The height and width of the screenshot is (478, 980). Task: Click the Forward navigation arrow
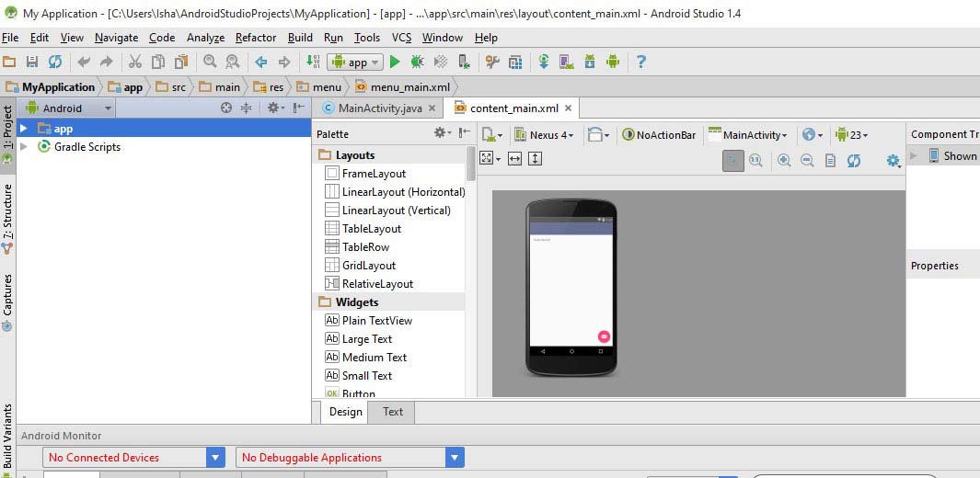point(284,62)
